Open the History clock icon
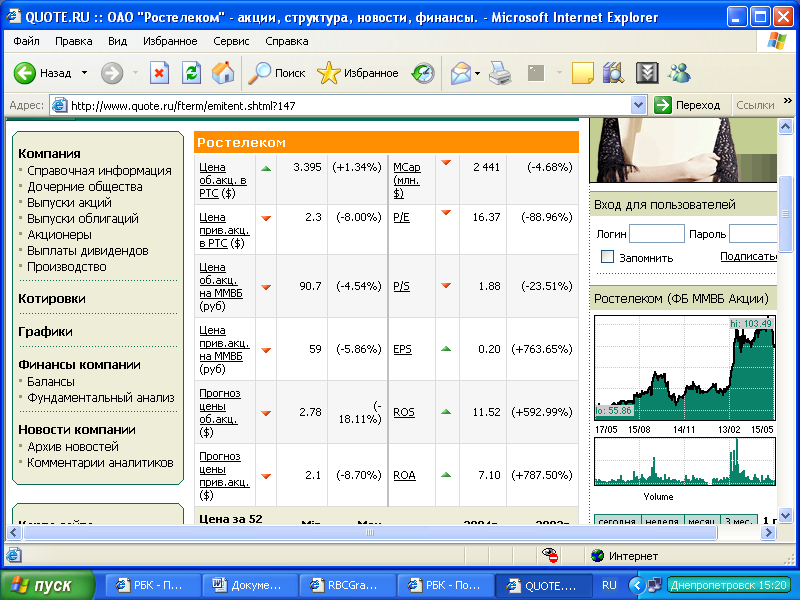This screenshot has height=600, width=800. click(424, 73)
